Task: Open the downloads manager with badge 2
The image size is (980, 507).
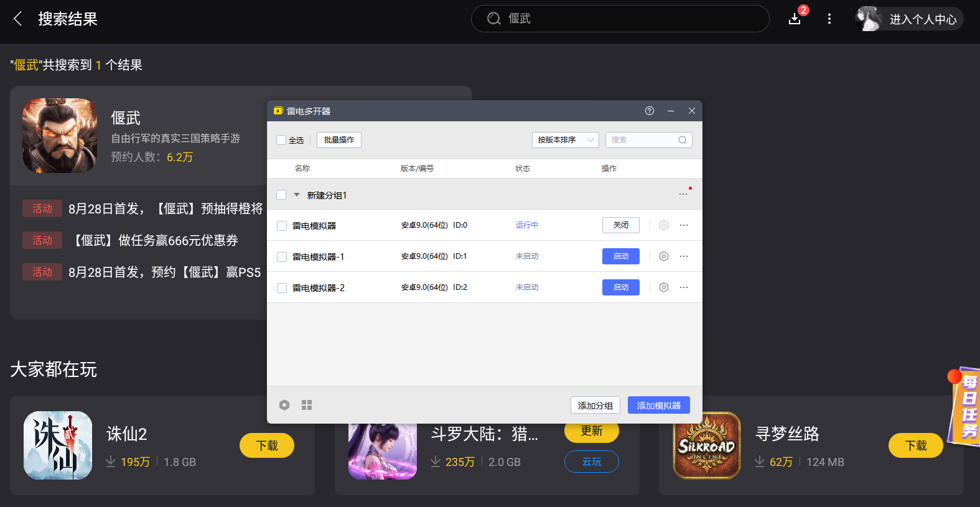Action: click(795, 19)
